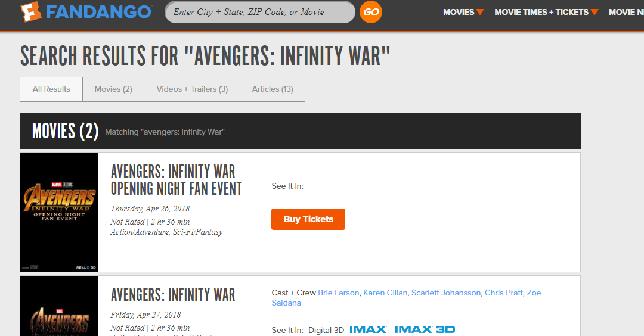644x336 pixels.
Task: Select the Chris Pratt cast link
Action: [x=504, y=293]
